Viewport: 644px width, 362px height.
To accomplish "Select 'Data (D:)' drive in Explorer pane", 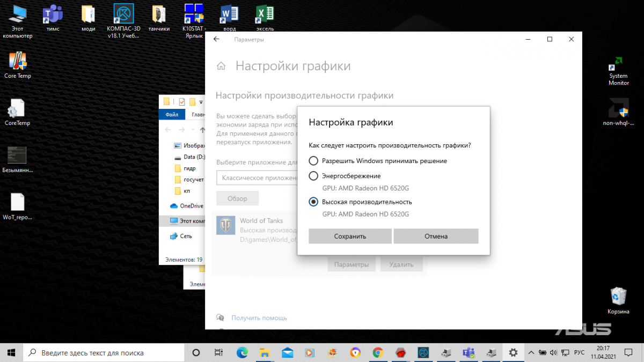I will click(190, 157).
